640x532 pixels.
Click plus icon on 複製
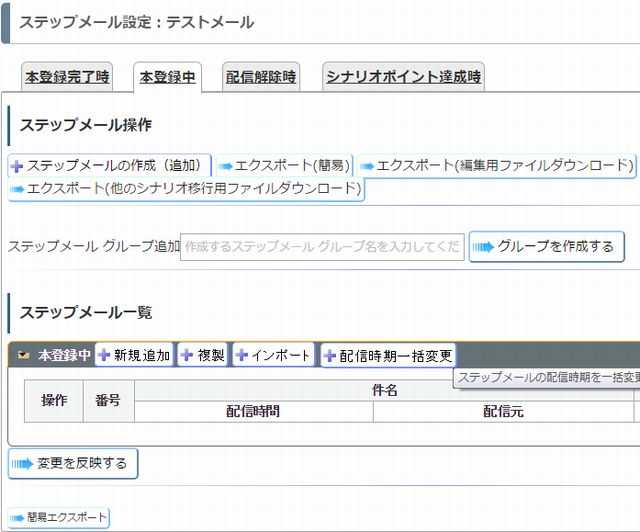click(187, 355)
